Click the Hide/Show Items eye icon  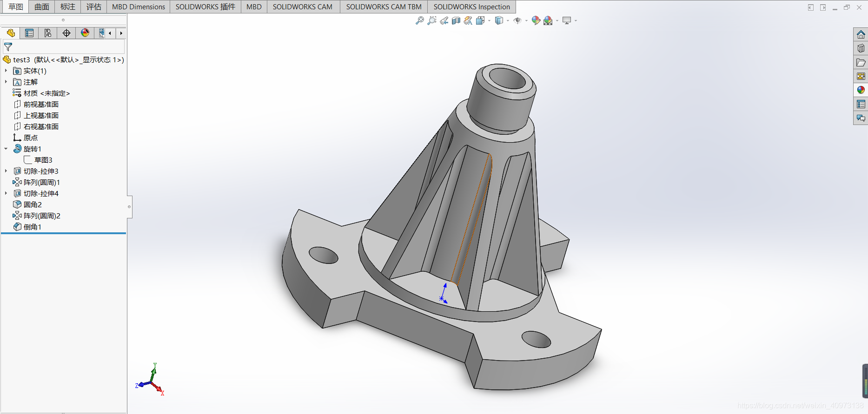pos(517,20)
